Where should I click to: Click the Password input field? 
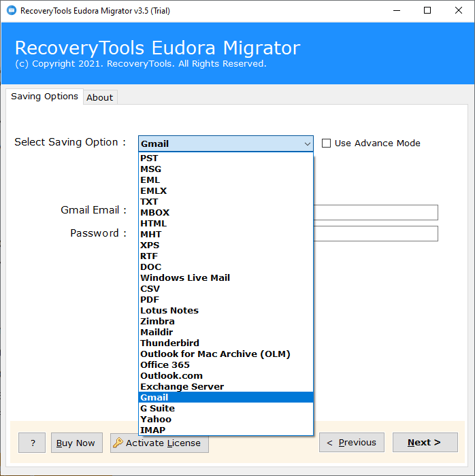click(376, 234)
